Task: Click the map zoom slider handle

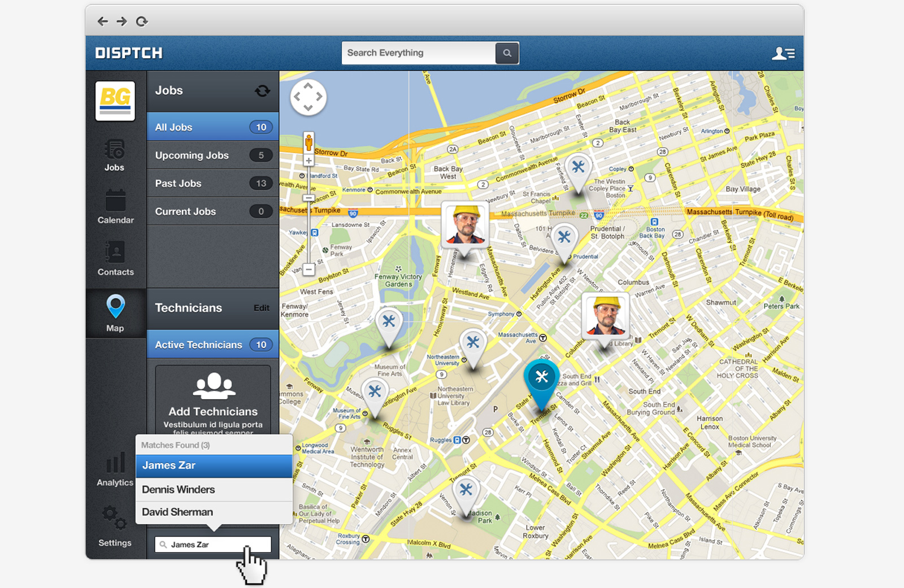Action: 308,198
